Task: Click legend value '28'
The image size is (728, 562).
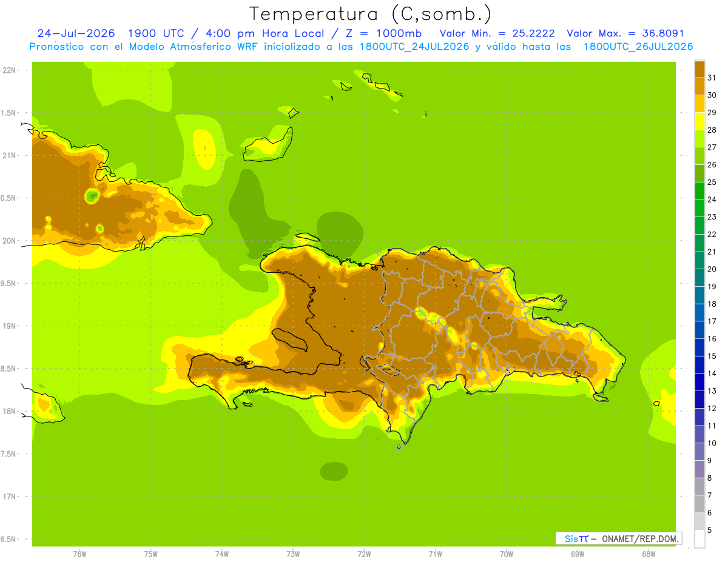Action: [712, 130]
